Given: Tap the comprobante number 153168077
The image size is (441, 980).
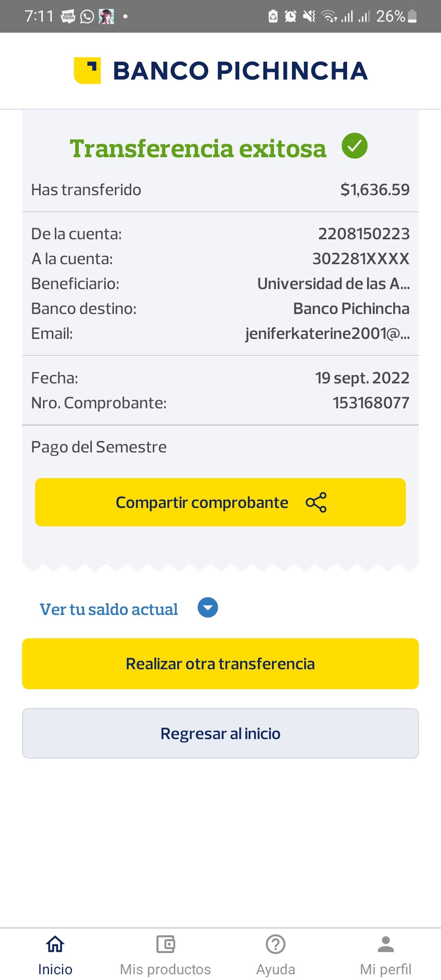Looking at the screenshot, I should click(371, 403).
